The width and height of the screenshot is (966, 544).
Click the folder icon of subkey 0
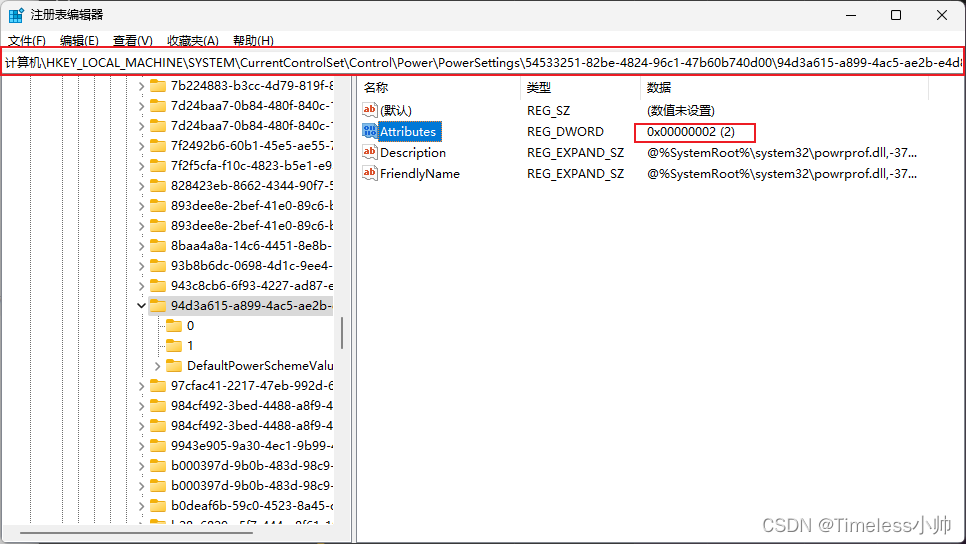(174, 325)
